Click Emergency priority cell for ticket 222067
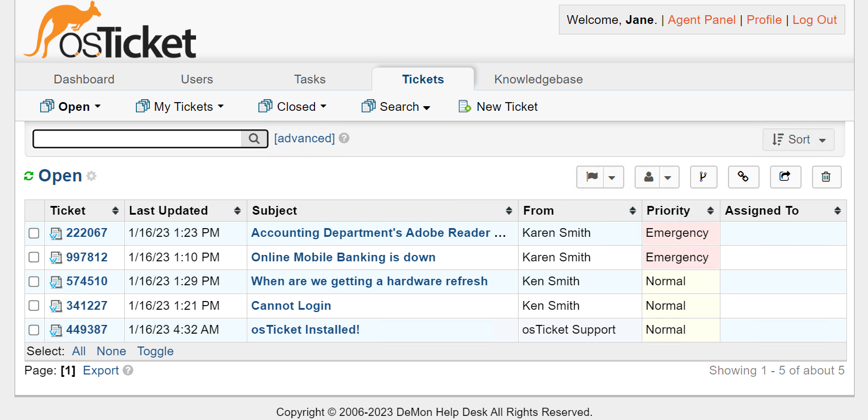The height and width of the screenshot is (420, 868). click(681, 233)
